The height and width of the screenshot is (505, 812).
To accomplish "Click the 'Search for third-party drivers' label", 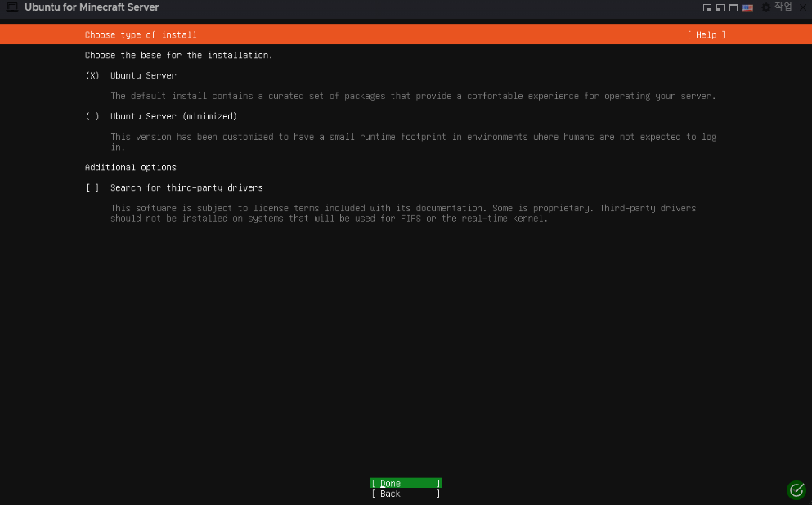I will coord(186,187).
